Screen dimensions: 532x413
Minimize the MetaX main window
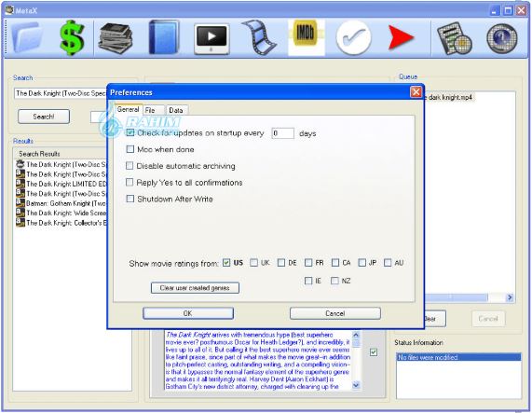[495, 10]
